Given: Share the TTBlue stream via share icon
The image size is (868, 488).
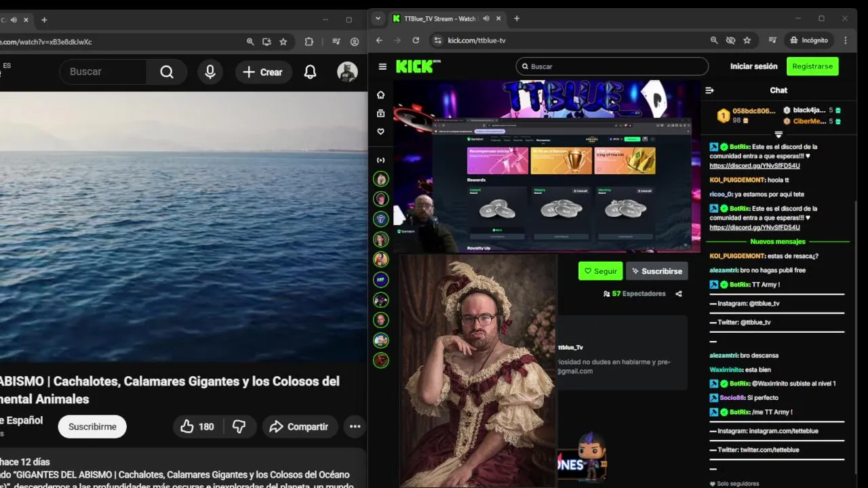Looking at the screenshot, I should pyautogui.click(x=679, y=293).
